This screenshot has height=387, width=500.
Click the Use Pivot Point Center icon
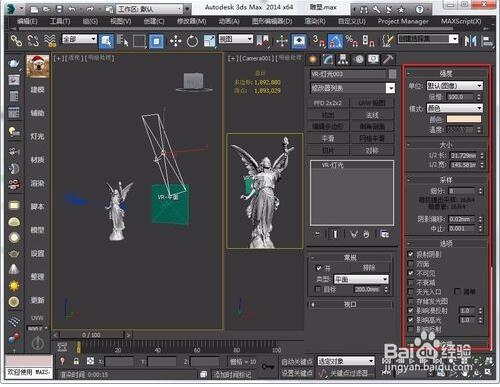coord(263,41)
